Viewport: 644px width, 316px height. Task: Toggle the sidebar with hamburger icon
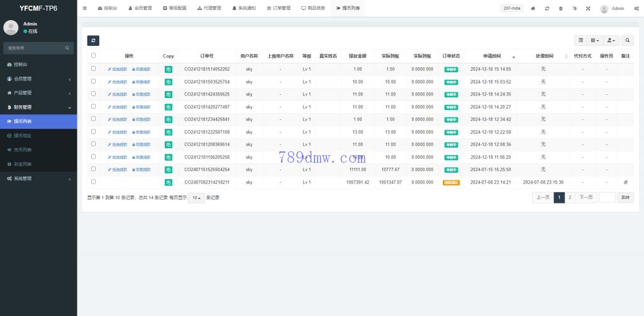pos(85,8)
